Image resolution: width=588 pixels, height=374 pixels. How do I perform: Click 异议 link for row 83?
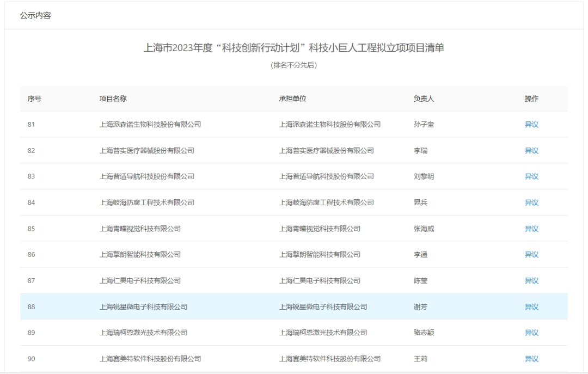(531, 177)
